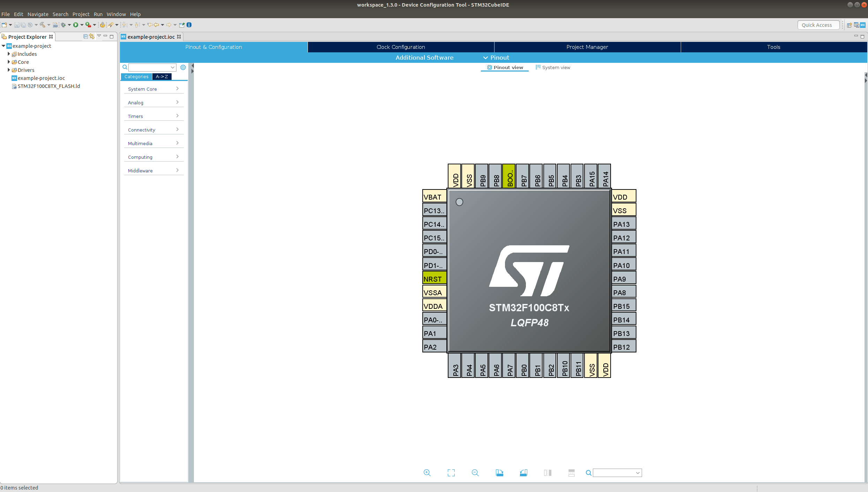Rotate the chip clockwise
The height and width of the screenshot is (492, 868).
pyautogui.click(x=499, y=473)
